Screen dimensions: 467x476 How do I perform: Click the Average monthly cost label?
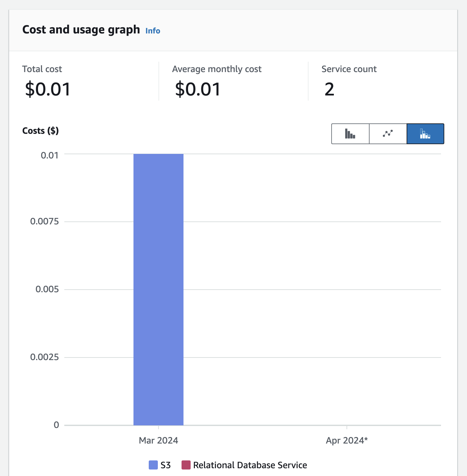217,69
